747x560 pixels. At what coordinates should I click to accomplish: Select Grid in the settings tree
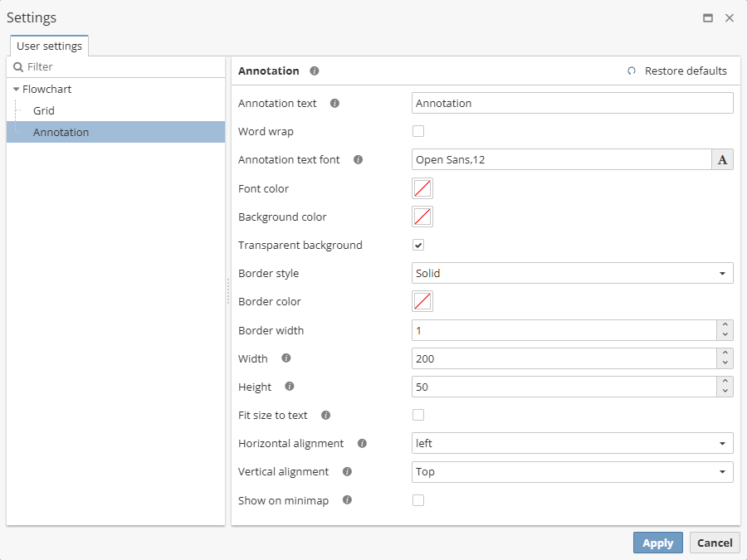click(44, 110)
